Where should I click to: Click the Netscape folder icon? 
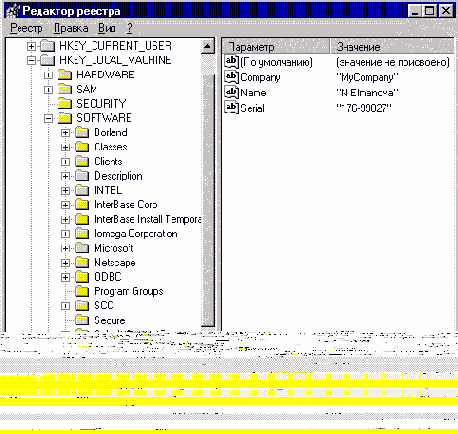[x=82, y=263]
